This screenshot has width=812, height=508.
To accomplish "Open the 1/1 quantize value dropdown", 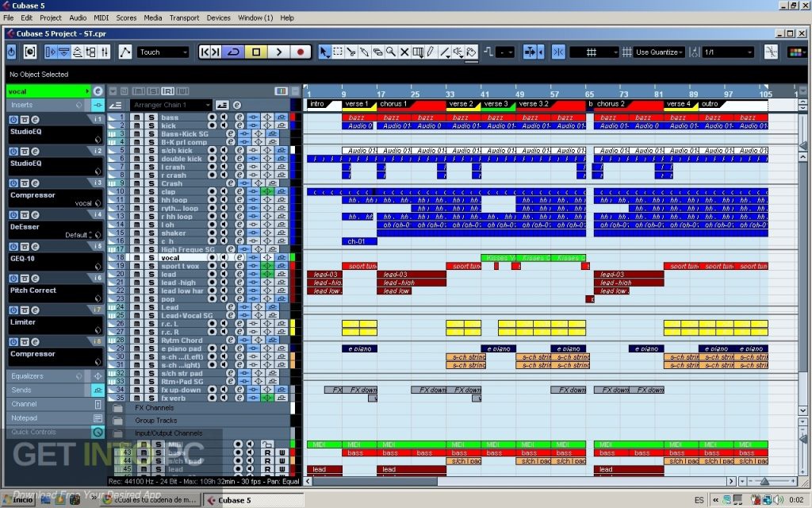I will point(728,52).
